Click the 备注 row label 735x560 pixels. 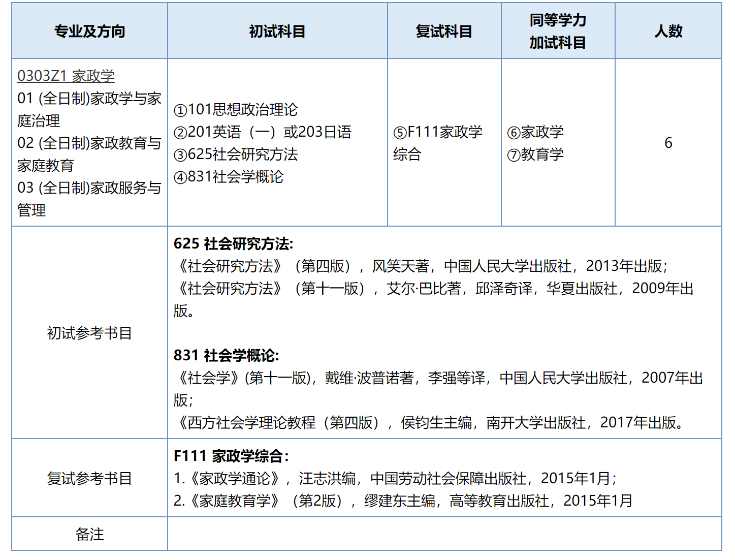(x=89, y=534)
